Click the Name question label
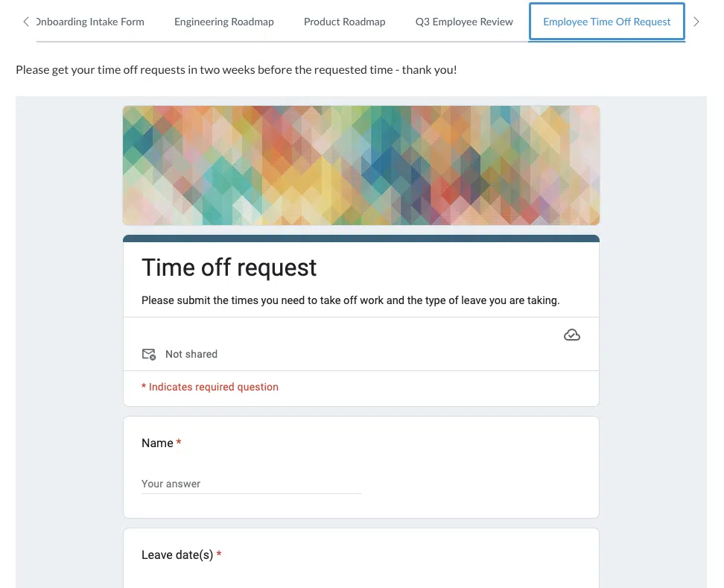The width and height of the screenshot is (724, 588). click(157, 443)
